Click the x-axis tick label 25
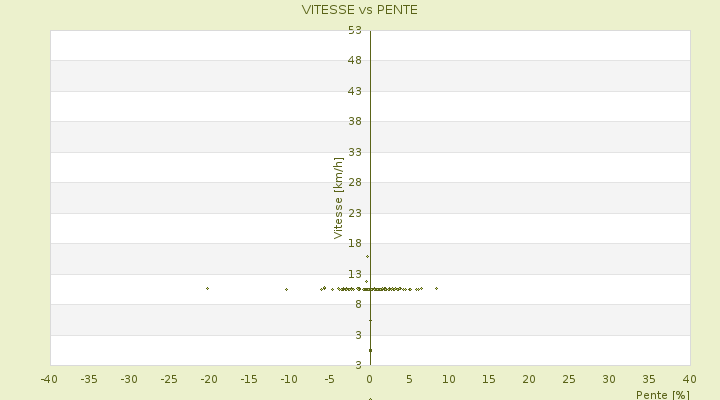Viewport: 720px width, 400px height. pyautogui.click(x=569, y=379)
